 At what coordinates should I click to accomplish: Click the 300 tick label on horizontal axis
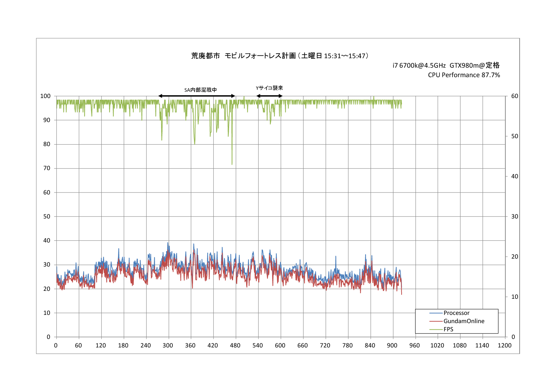click(168, 346)
